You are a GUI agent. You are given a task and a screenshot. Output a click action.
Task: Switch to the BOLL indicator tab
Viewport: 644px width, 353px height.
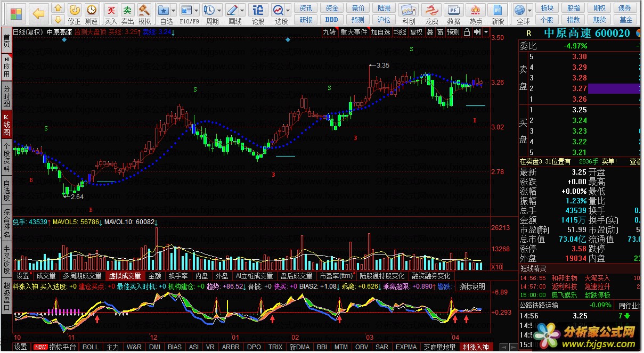(x=91, y=347)
